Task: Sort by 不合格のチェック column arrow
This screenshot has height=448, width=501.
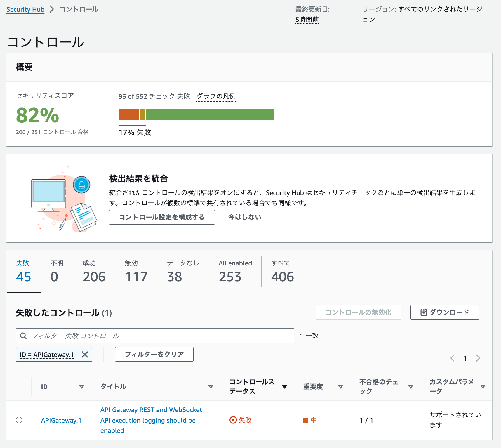Action: pyautogui.click(x=411, y=387)
